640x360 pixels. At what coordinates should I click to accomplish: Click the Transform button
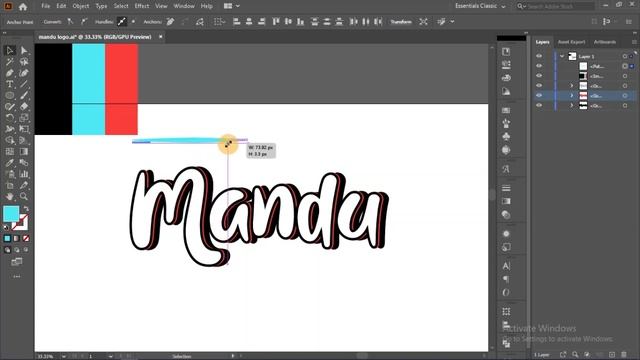[401, 22]
